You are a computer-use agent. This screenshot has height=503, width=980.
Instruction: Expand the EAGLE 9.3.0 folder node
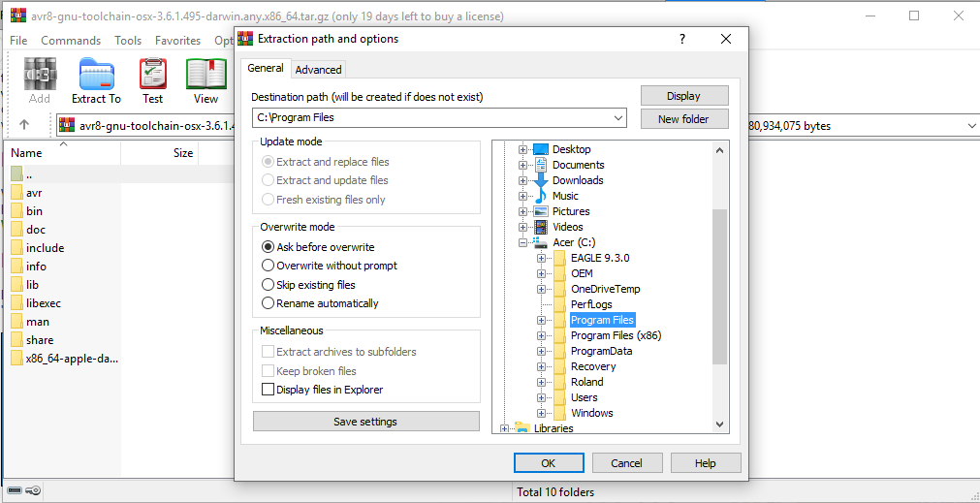[x=541, y=258]
